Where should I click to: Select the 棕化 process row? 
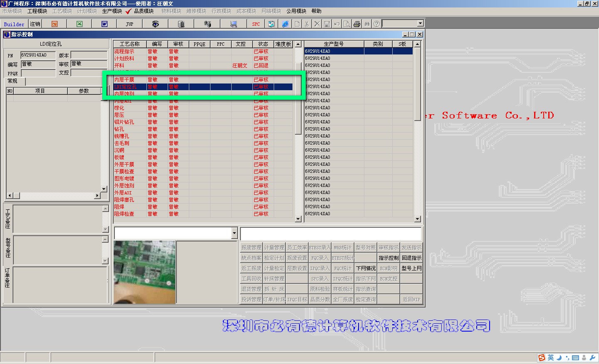click(x=203, y=108)
